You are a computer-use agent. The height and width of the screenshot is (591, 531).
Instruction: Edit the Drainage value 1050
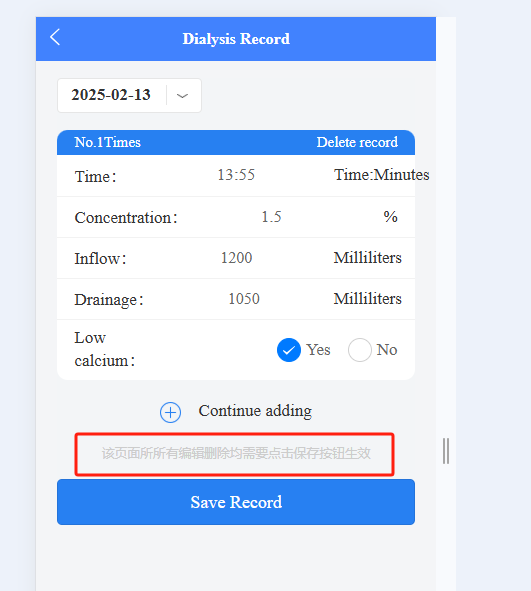click(x=244, y=299)
